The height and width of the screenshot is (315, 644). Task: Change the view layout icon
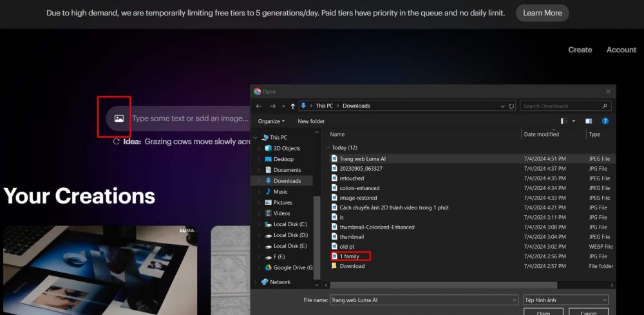(564, 121)
